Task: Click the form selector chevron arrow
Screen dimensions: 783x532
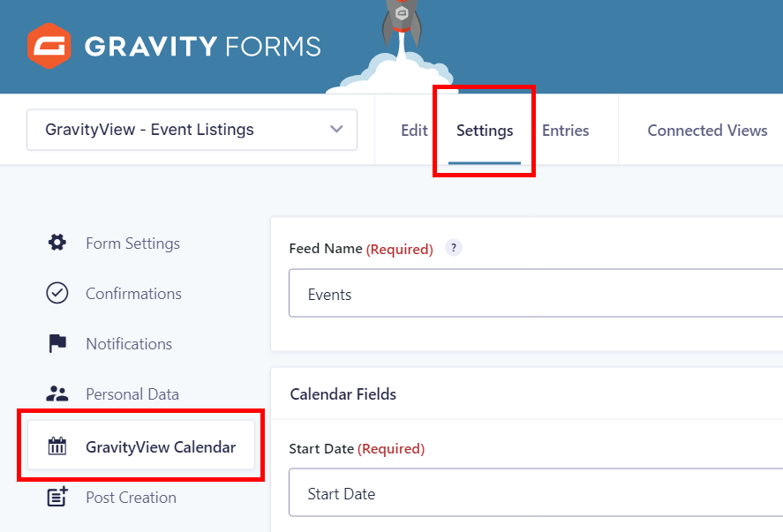Action: [335, 129]
